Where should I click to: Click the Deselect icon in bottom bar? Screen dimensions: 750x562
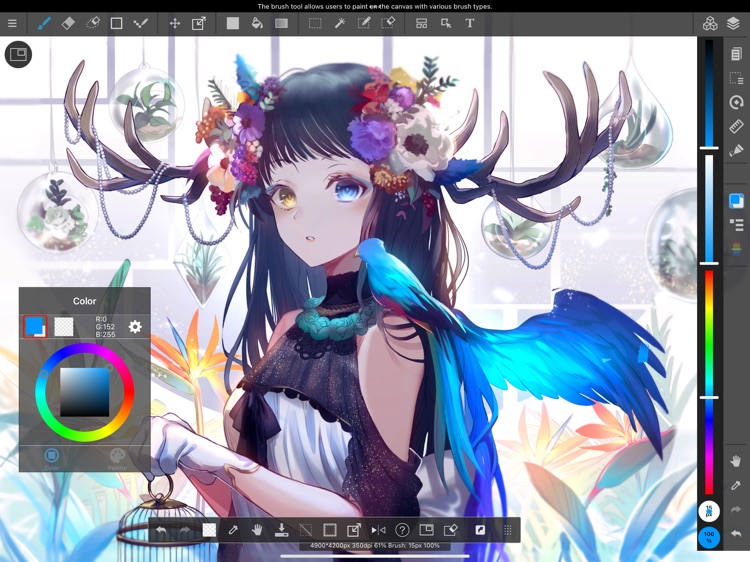306,530
